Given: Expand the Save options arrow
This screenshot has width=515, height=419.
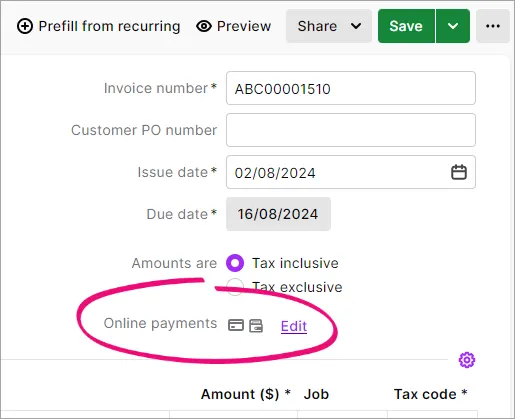Looking at the screenshot, I should (x=453, y=26).
